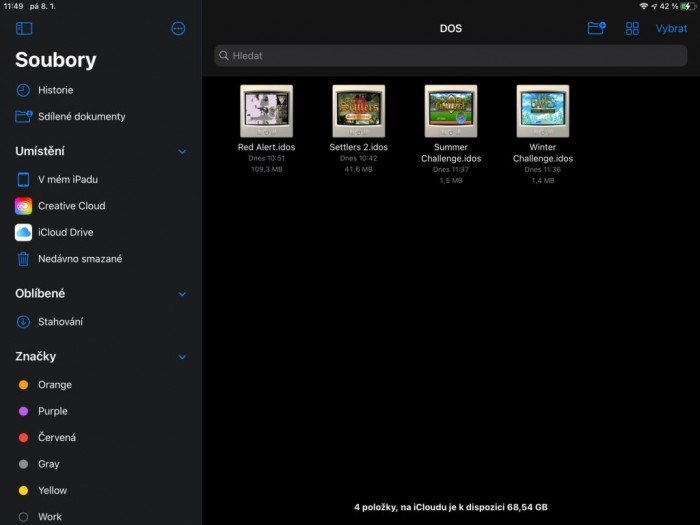Open the Red Alert.idos thumbnail
Viewport: 700px width, 525px height.
(267, 111)
